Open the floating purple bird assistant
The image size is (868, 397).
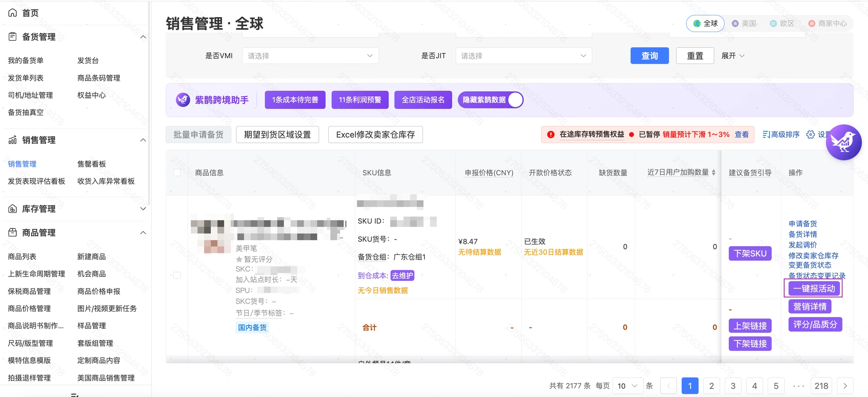tap(844, 142)
